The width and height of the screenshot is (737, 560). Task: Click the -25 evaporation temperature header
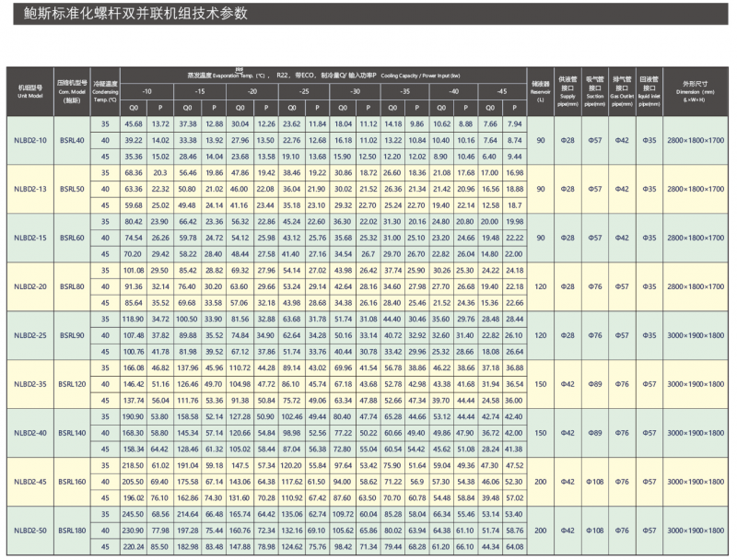pos(304,91)
